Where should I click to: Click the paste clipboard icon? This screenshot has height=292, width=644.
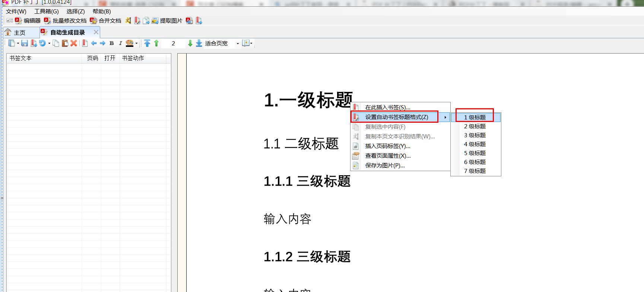[65, 43]
